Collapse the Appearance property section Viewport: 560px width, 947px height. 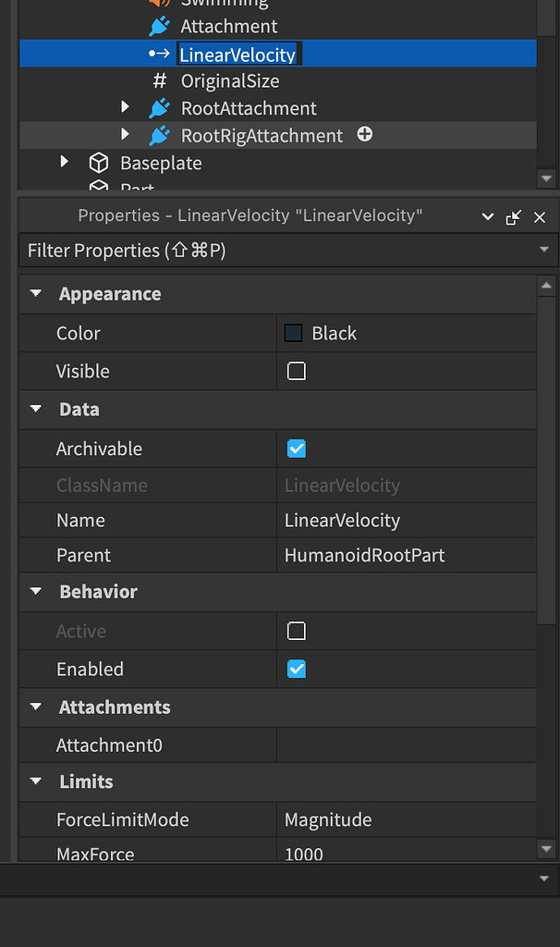click(36, 293)
